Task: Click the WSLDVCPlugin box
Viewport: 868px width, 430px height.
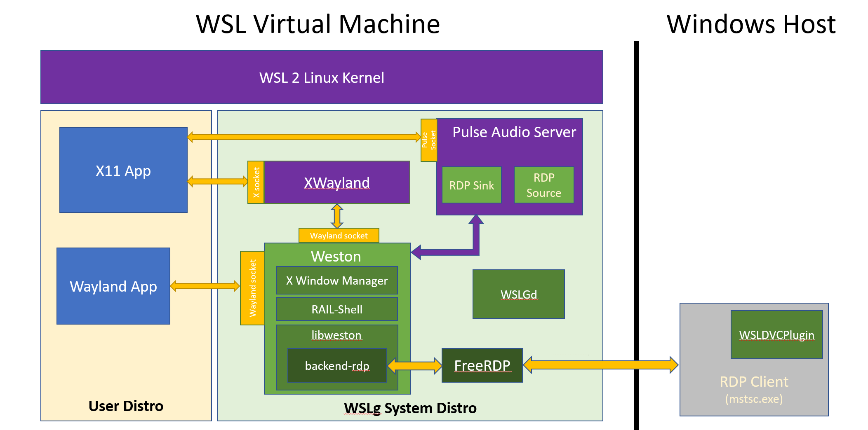Action: tap(776, 335)
